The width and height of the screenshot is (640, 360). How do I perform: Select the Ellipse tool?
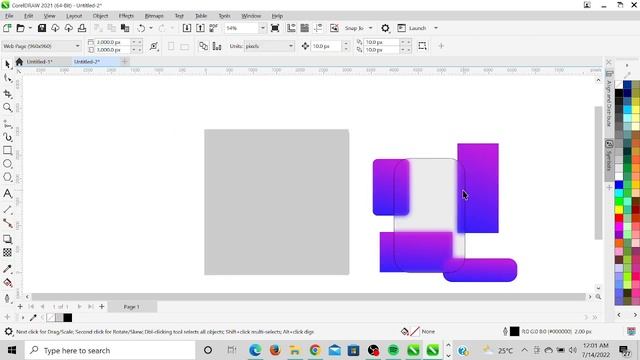click(7, 164)
